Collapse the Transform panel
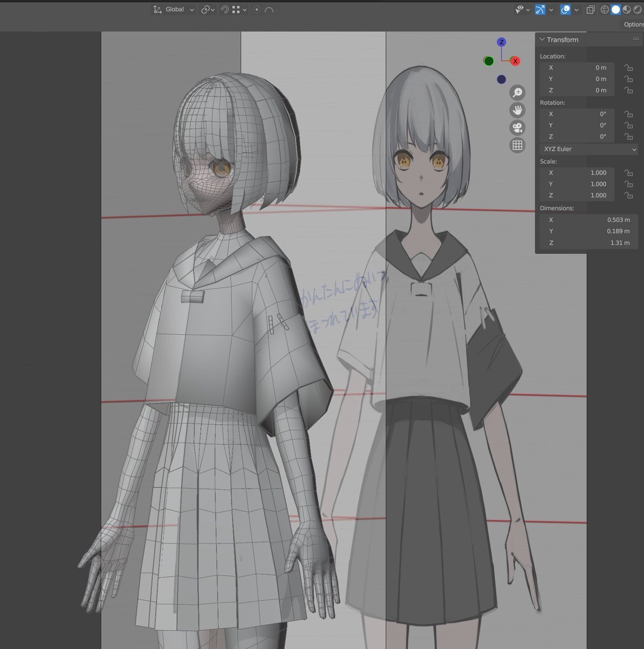Viewport: 644px width, 649px height. [542, 39]
